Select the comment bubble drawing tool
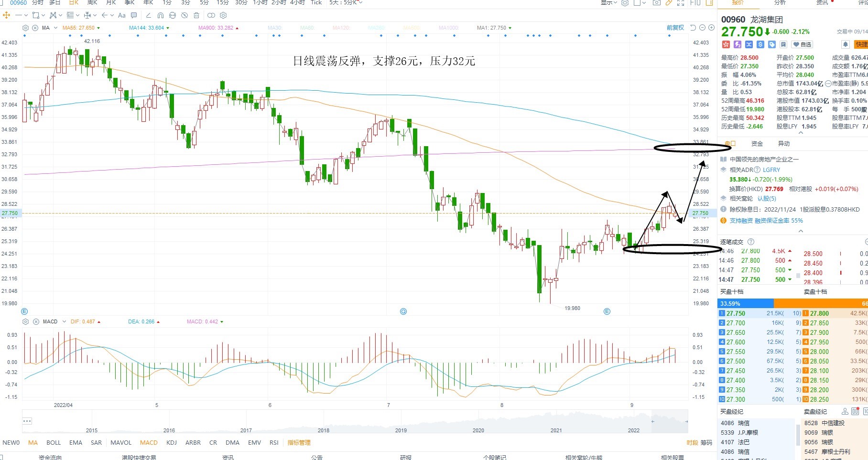This screenshot has height=460, width=868. 134,15
